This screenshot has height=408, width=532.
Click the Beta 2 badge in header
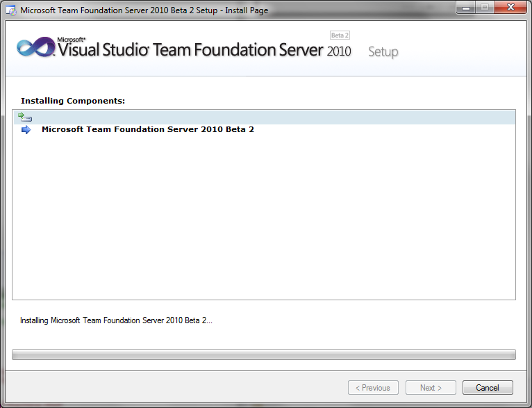(x=340, y=35)
